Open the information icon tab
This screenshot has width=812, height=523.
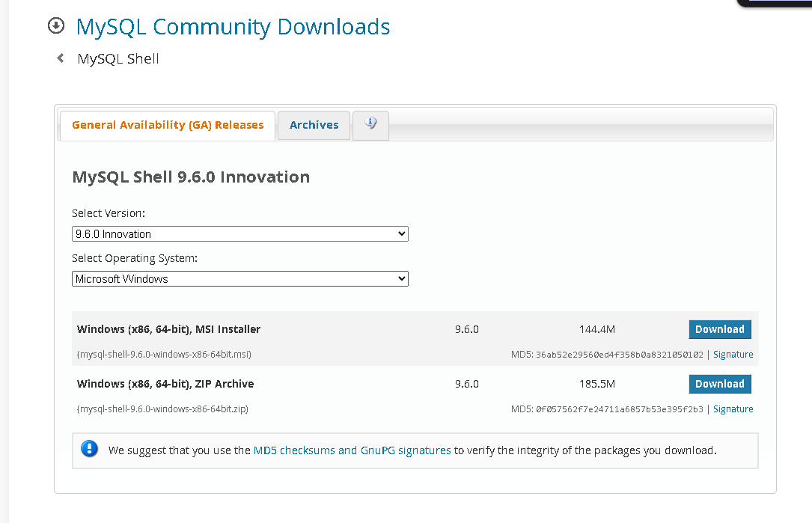pyautogui.click(x=370, y=124)
